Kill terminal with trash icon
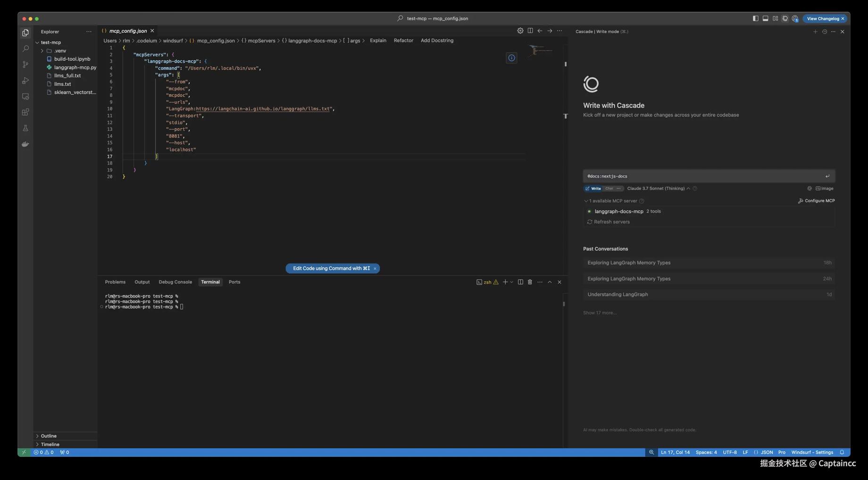The image size is (868, 480). [530, 282]
